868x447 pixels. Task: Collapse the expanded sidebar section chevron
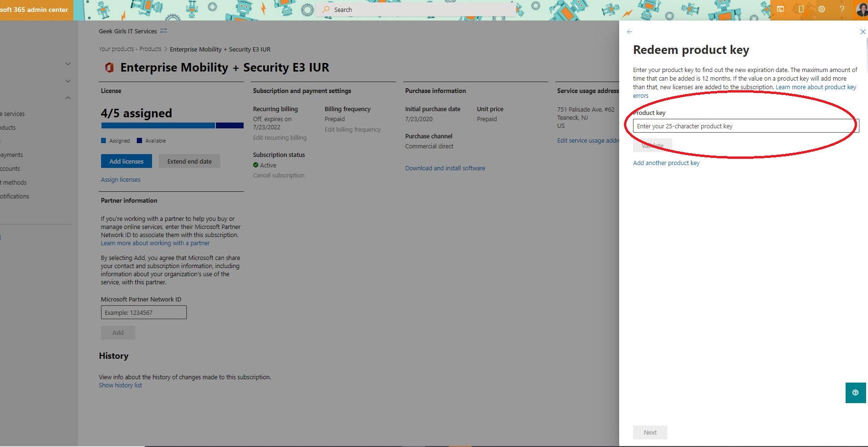pyautogui.click(x=68, y=98)
